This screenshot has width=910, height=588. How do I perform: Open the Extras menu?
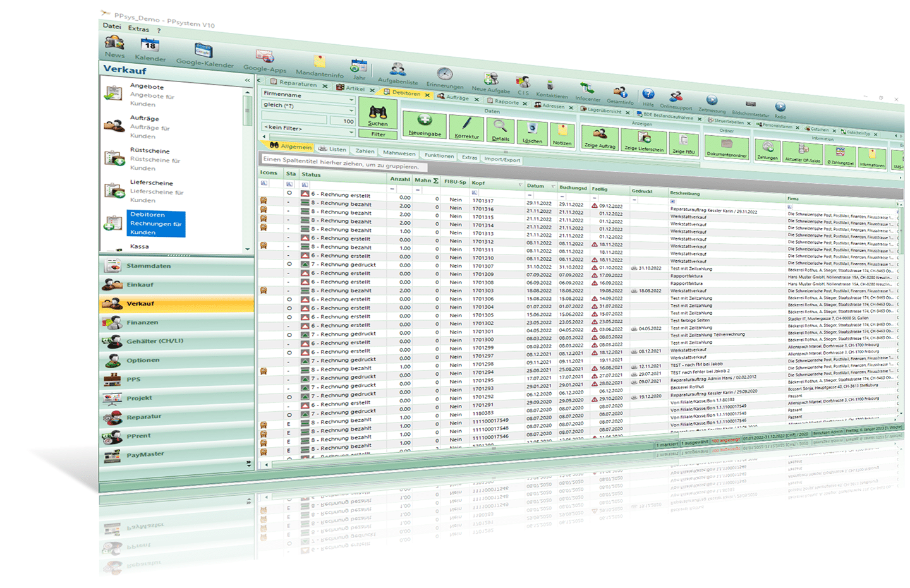pyautogui.click(x=138, y=28)
